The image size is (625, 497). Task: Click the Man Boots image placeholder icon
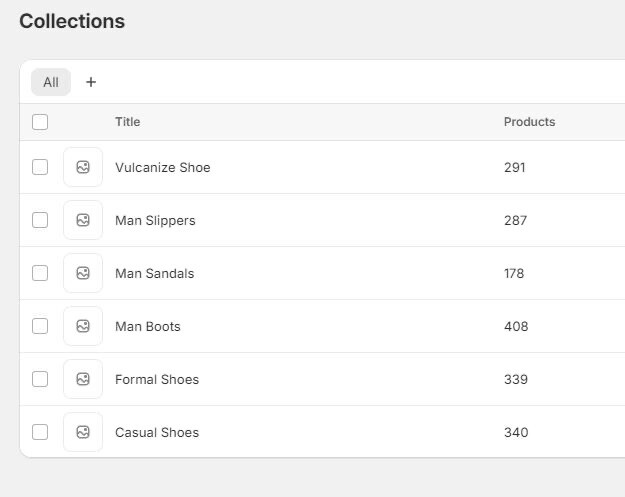pyautogui.click(x=83, y=326)
